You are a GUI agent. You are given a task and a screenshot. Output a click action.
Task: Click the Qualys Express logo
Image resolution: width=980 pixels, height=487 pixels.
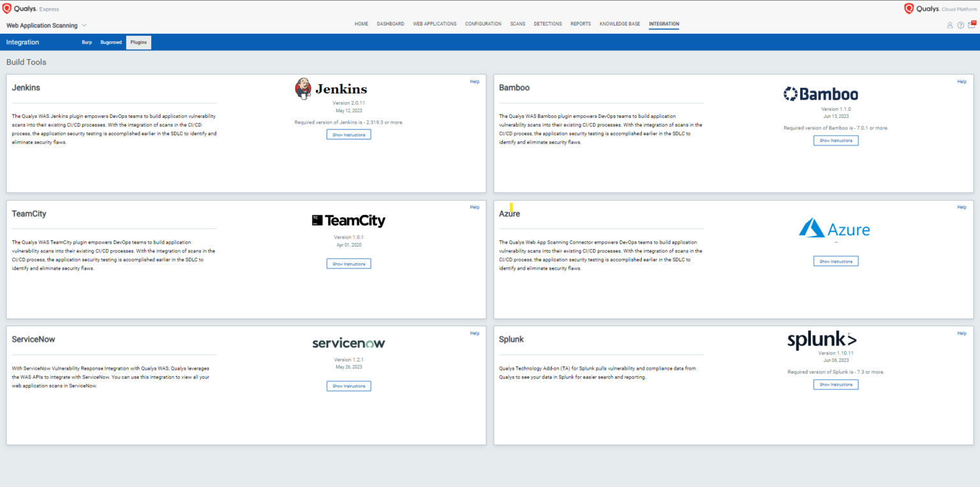tap(25, 9)
